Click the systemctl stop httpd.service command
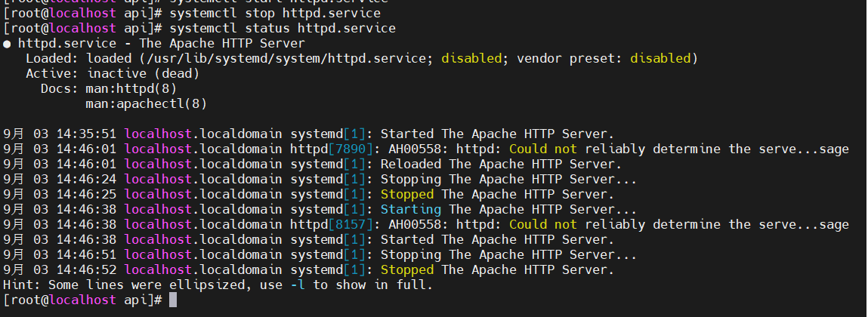This screenshot has width=868, height=317. tap(275, 14)
